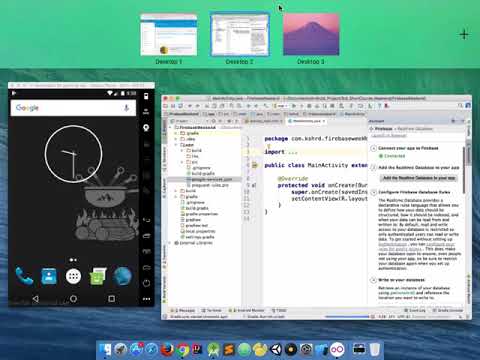Viewport: 480px width, 360px height.
Task: Open the Terminal tool window tab
Action: [x=211, y=310]
